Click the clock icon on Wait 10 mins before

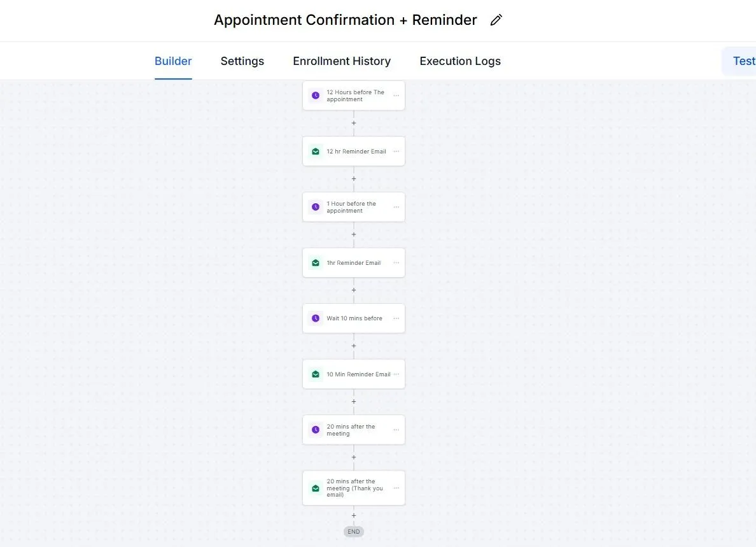tap(316, 318)
